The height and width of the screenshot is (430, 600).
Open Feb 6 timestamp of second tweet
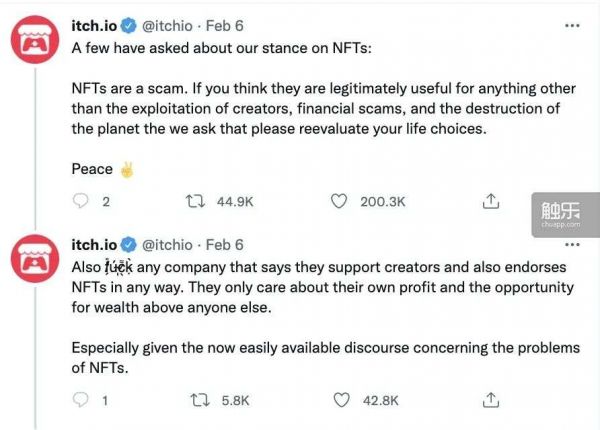pyautogui.click(x=225, y=245)
